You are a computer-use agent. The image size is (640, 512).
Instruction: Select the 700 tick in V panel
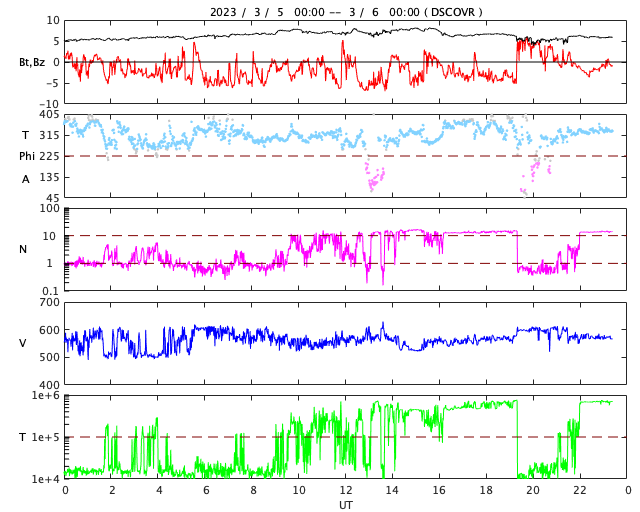49,303
